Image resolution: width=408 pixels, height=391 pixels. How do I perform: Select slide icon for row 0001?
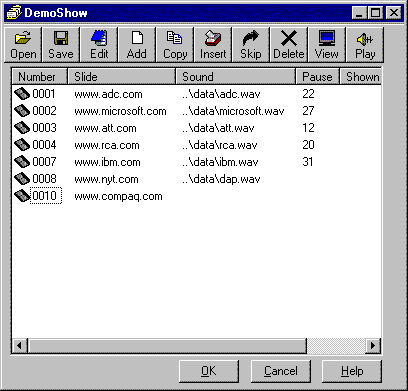[x=22, y=94]
